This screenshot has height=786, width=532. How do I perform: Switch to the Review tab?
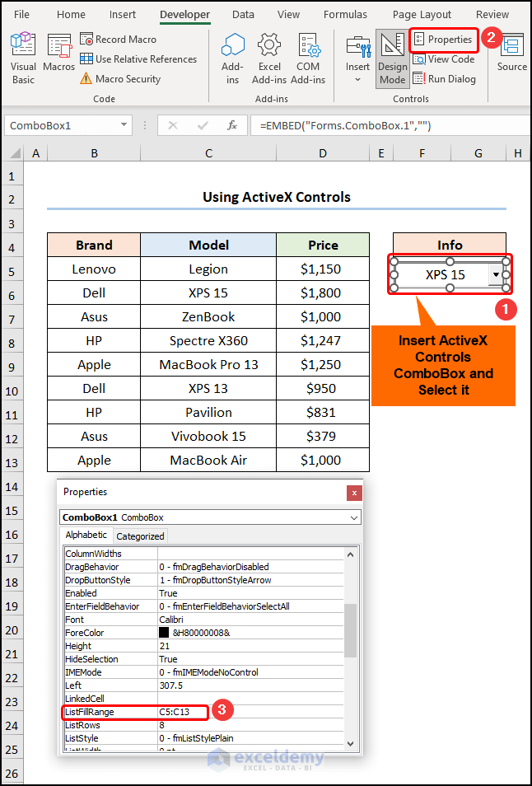[x=492, y=15]
